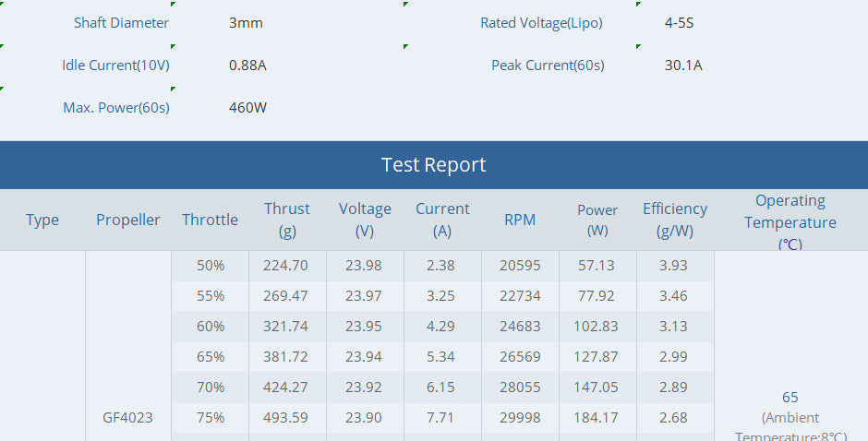Select the 102.83 power value
Image resolution: width=868 pixels, height=441 pixels.
click(597, 327)
